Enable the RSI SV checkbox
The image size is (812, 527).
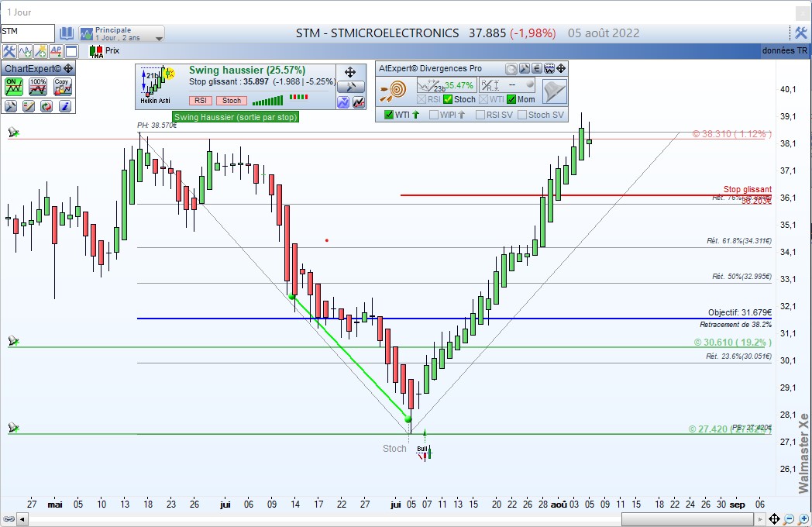click(x=480, y=115)
